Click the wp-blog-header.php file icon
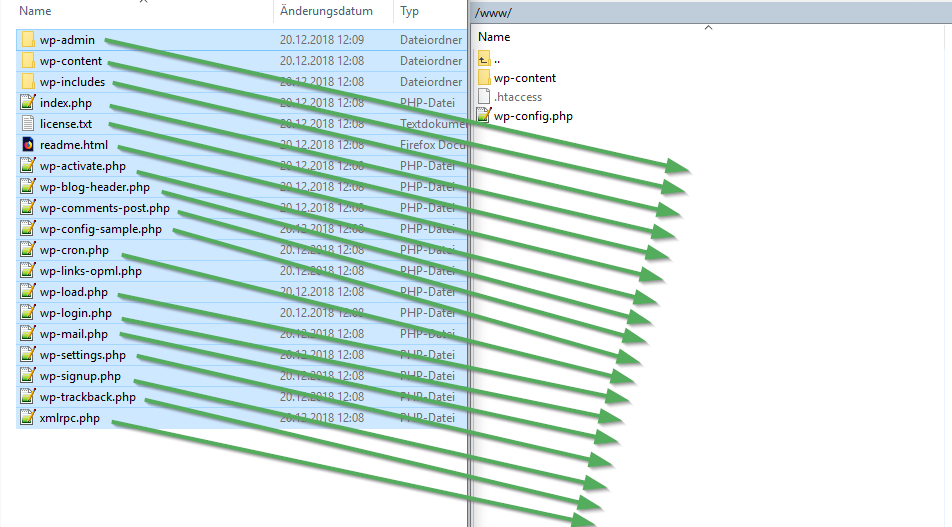The image size is (952, 527). [x=28, y=186]
